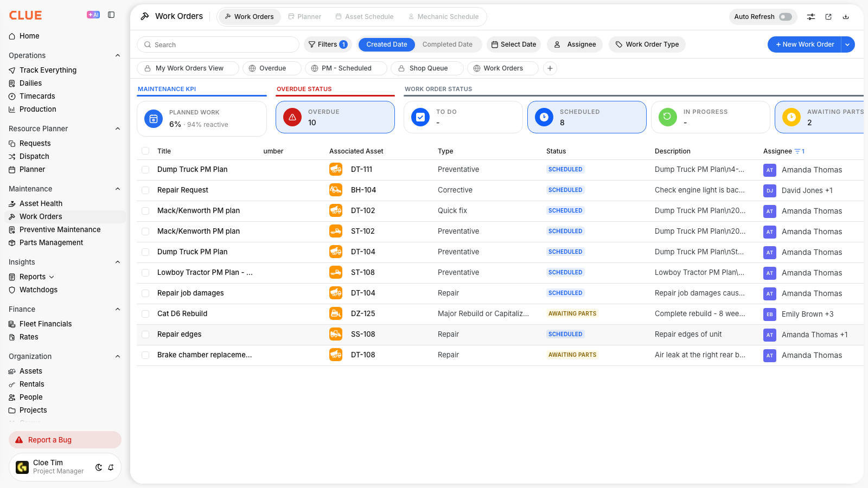Click the Scheduled blue clock icon
The width and height of the screenshot is (868, 488).
pyautogui.click(x=544, y=117)
